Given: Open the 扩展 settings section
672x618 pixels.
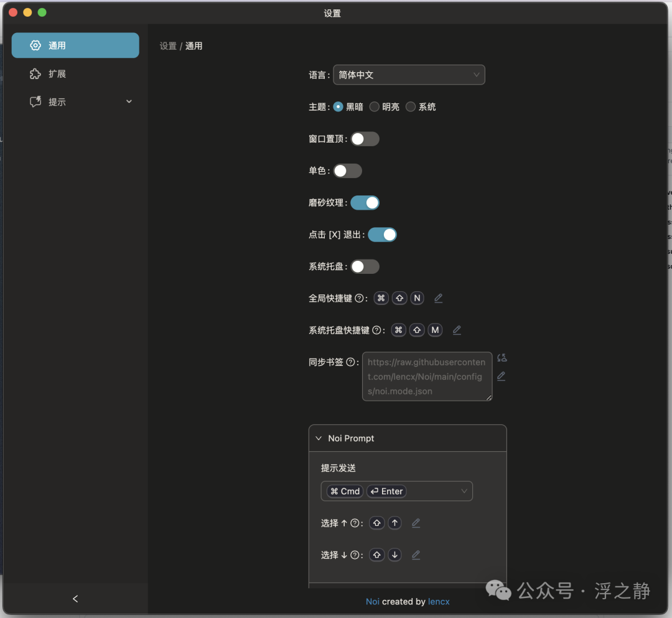Looking at the screenshot, I should pos(75,73).
